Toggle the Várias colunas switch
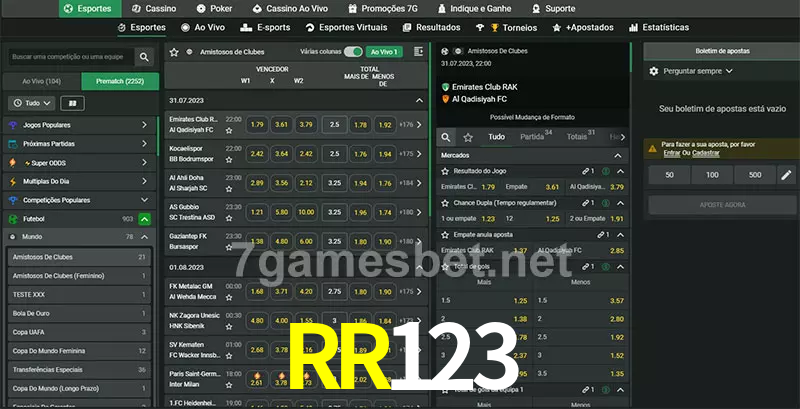 353,52
